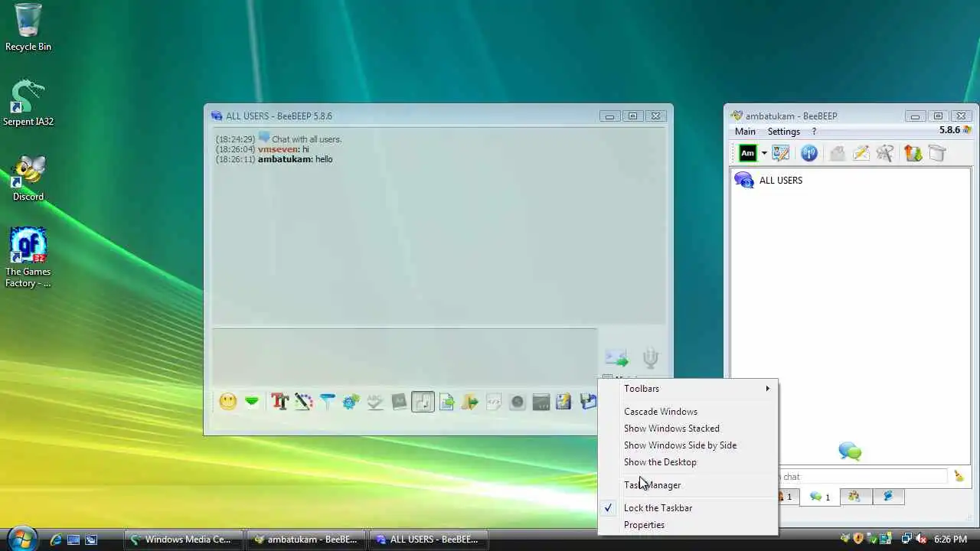The image size is (980, 551).
Task: Open font settings with red T icon
Action: (279, 401)
